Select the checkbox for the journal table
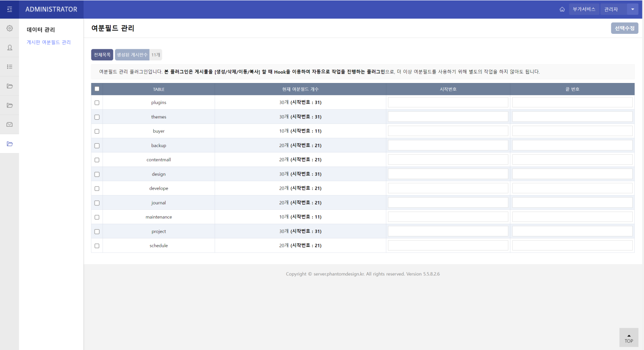 [x=97, y=203]
